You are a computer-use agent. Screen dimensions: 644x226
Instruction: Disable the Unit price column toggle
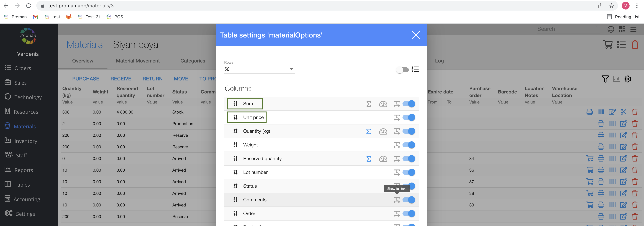(x=409, y=117)
